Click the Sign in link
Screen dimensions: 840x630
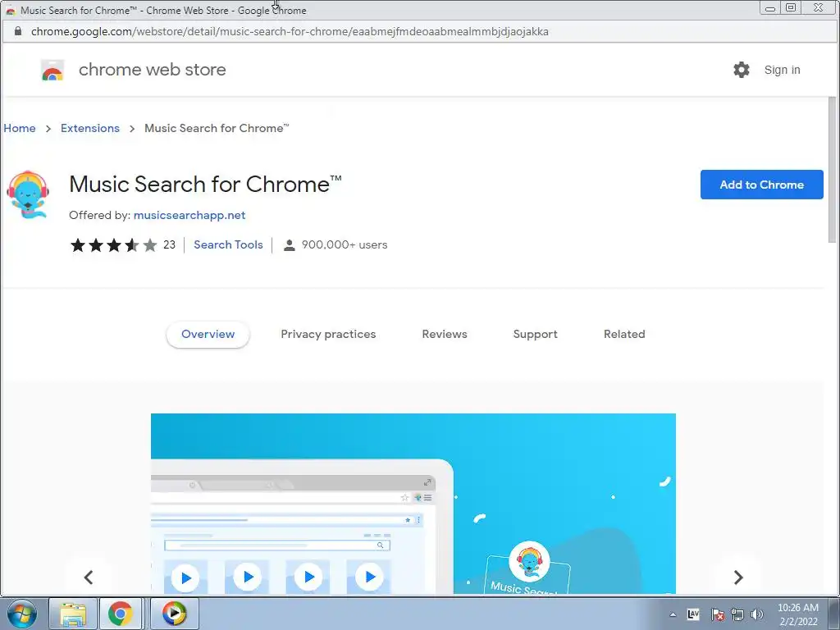(782, 71)
